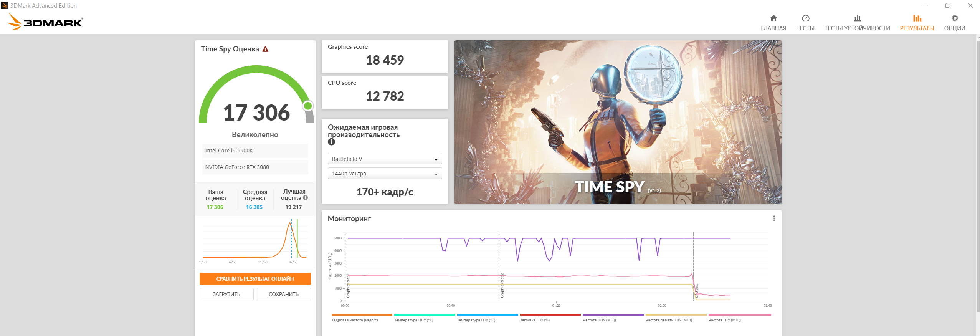Click the Time Spy Оценка heading
The width and height of the screenshot is (980, 336).
click(230, 49)
